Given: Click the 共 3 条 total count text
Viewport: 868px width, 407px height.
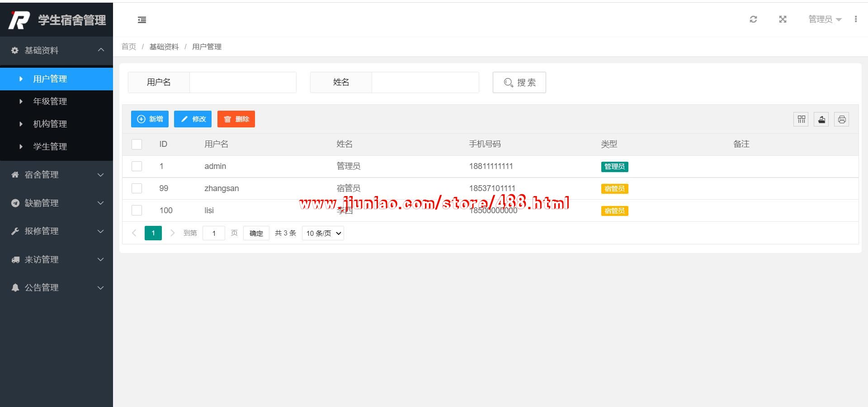Looking at the screenshot, I should (x=285, y=233).
